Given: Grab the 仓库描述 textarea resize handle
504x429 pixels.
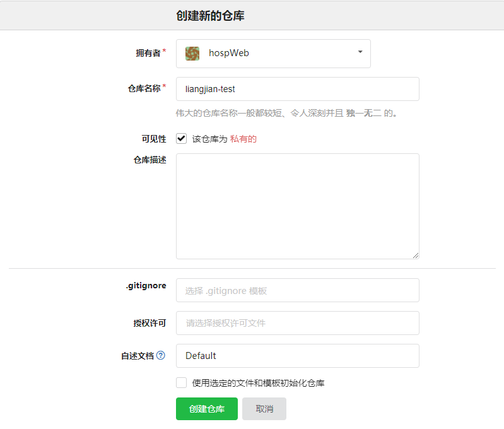Looking at the screenshot, I should click(415, 255).
